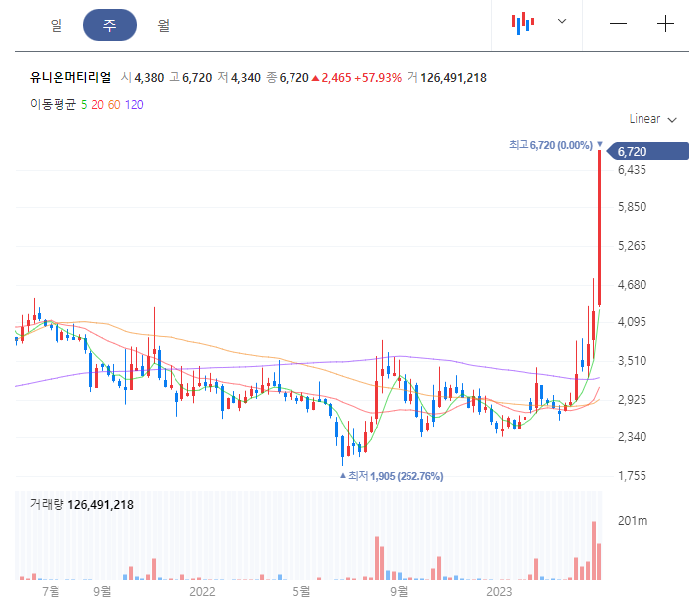Click the current price tag 6,720
Image resolution: width=700 pixels, height=613 pixels.
pos(648,151)
